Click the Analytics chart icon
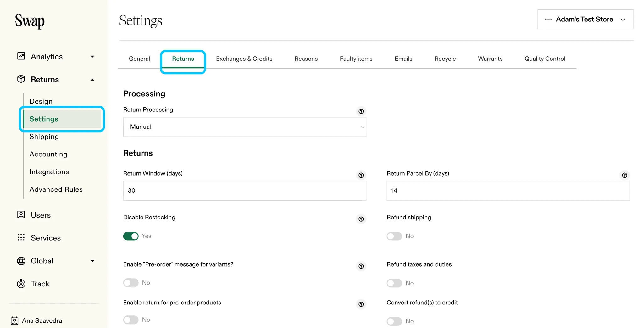 pyautogui.click(x=21, y=56)
